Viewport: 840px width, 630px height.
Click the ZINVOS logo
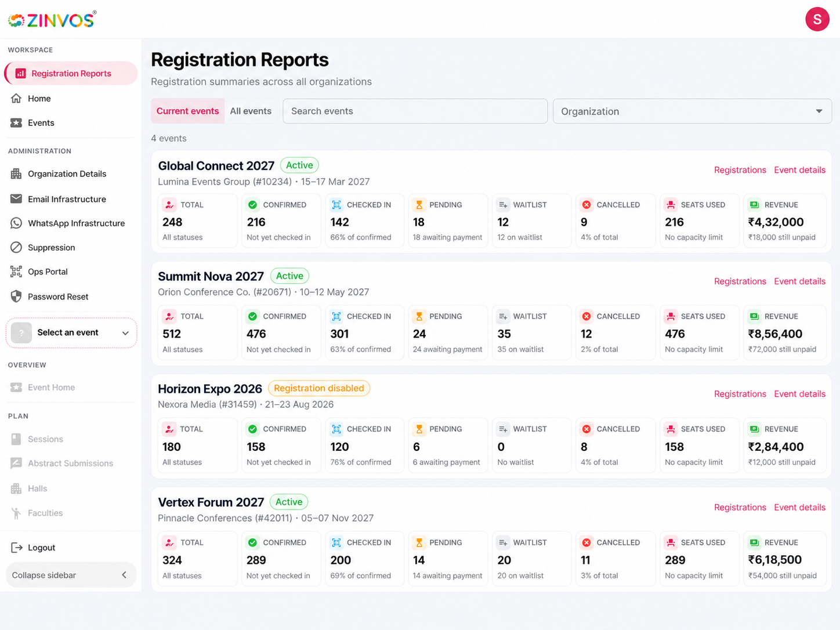point(52,20)
